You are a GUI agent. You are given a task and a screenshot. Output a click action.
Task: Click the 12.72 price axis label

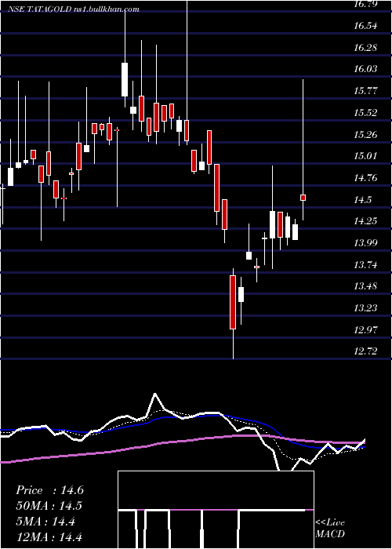(365, 351)
